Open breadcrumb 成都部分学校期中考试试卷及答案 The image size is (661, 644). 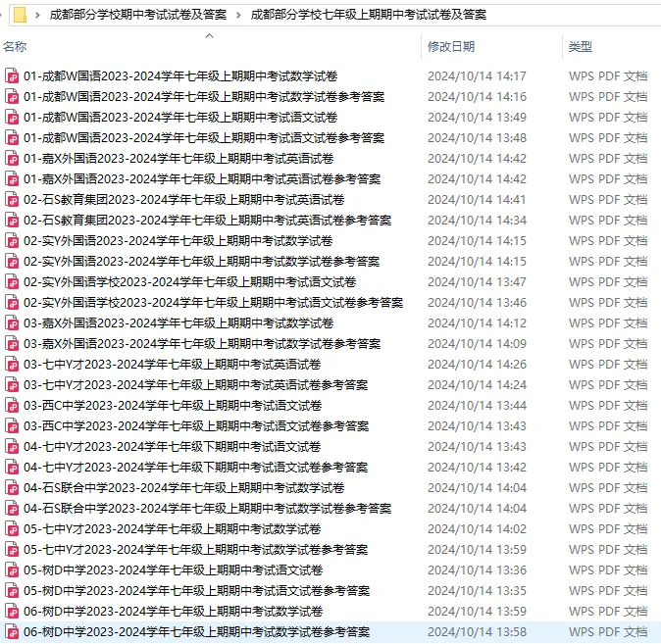(138, 15)
